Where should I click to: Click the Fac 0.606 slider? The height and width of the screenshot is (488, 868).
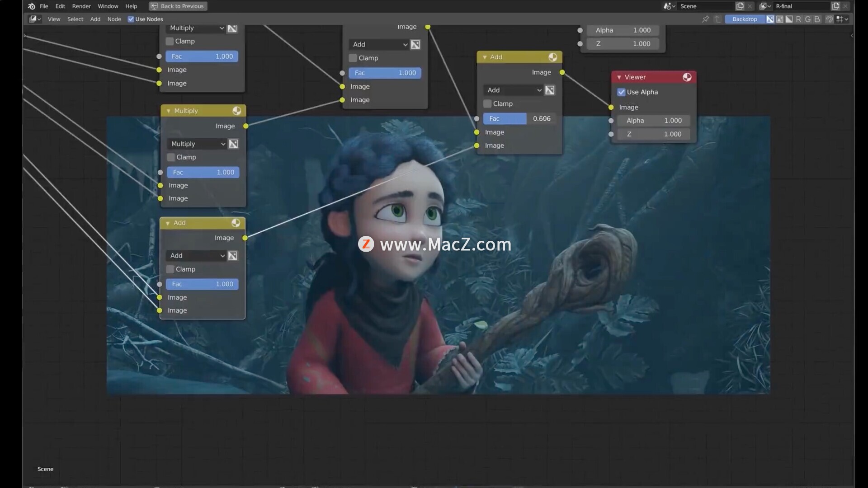pyautogui.click(x=519, y=119)
